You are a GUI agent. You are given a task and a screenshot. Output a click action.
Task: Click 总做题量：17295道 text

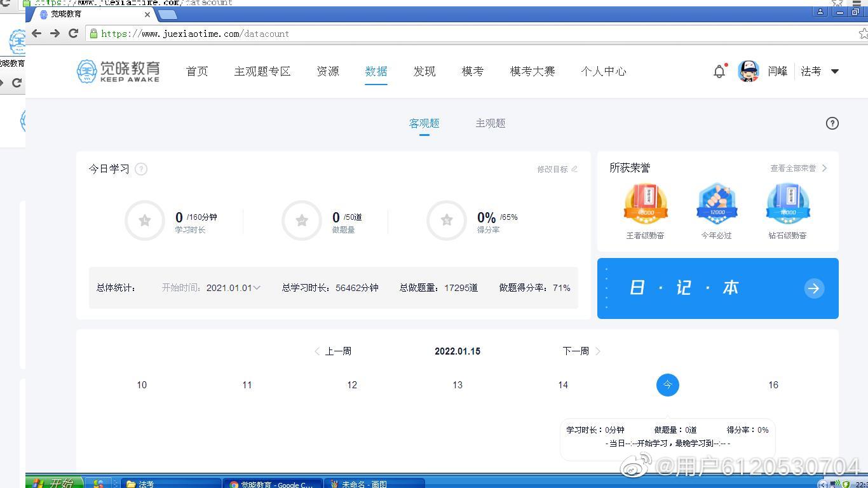439,288
